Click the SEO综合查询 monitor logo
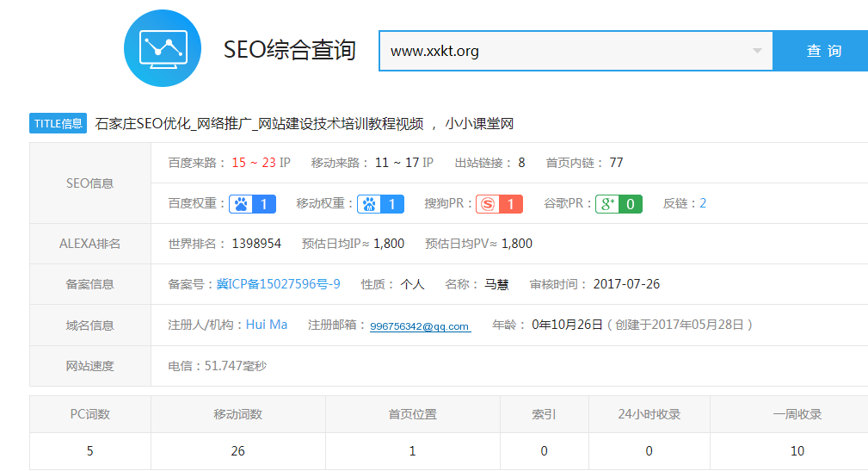This screenshot has width=868, height=471. [163, 48]
